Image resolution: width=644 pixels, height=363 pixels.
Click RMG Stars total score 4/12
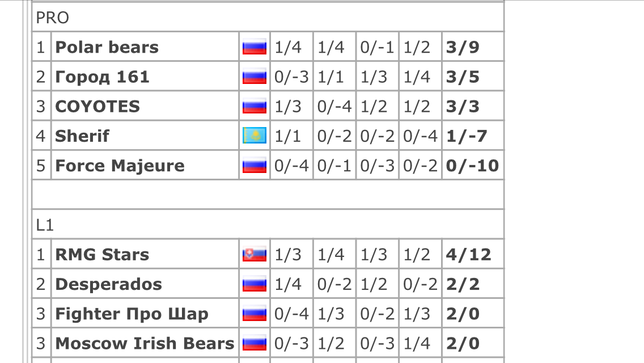(469, 255)
